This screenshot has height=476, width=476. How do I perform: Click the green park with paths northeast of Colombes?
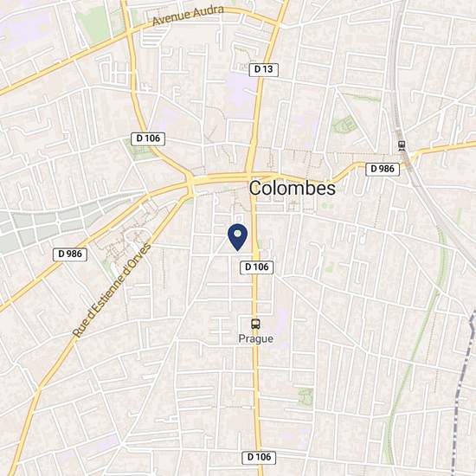(344, 124)
